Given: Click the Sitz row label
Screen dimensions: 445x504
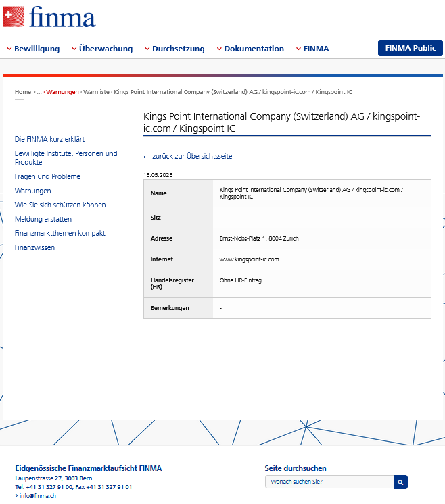Looking at the screenshot, I should tap(156, 218).
